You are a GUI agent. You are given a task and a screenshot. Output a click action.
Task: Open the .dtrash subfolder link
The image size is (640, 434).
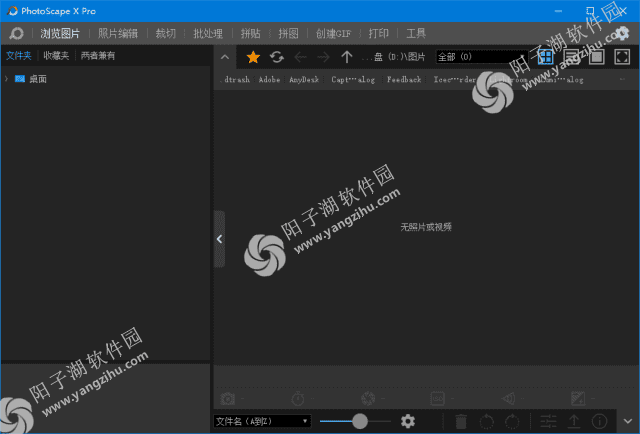236,80
